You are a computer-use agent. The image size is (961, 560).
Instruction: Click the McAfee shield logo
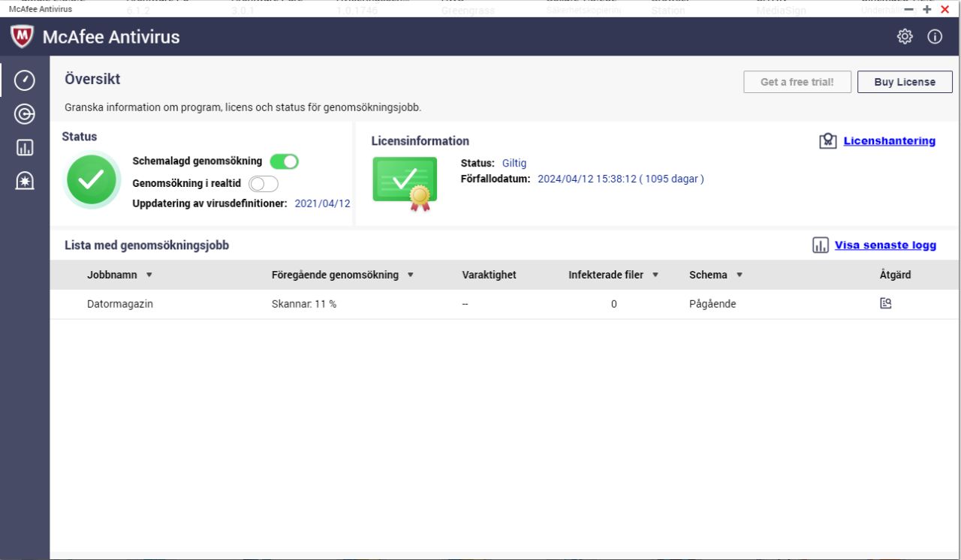[23, 36]
